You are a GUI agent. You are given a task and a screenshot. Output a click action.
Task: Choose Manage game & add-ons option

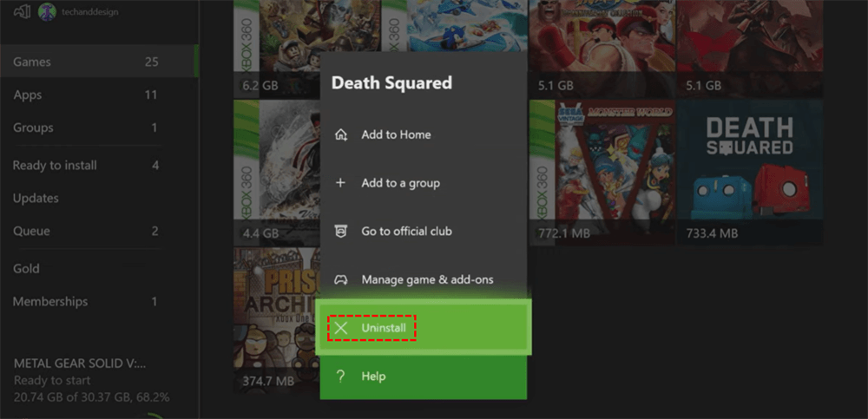[x=427, y=280]
